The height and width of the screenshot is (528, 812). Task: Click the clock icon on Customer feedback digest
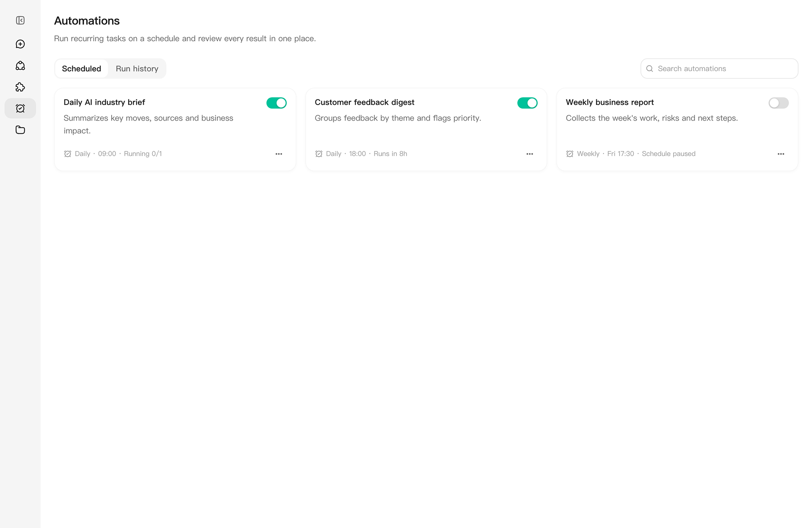319,154
